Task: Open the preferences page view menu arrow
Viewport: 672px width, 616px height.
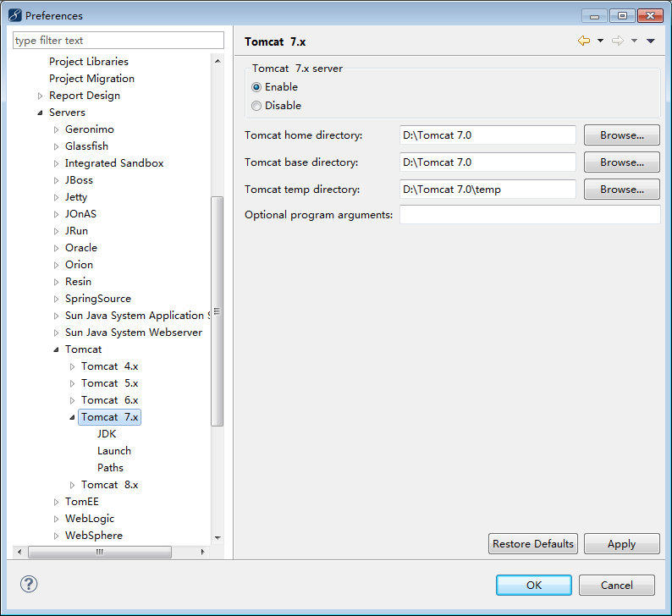Action: [x=651, y=41]
